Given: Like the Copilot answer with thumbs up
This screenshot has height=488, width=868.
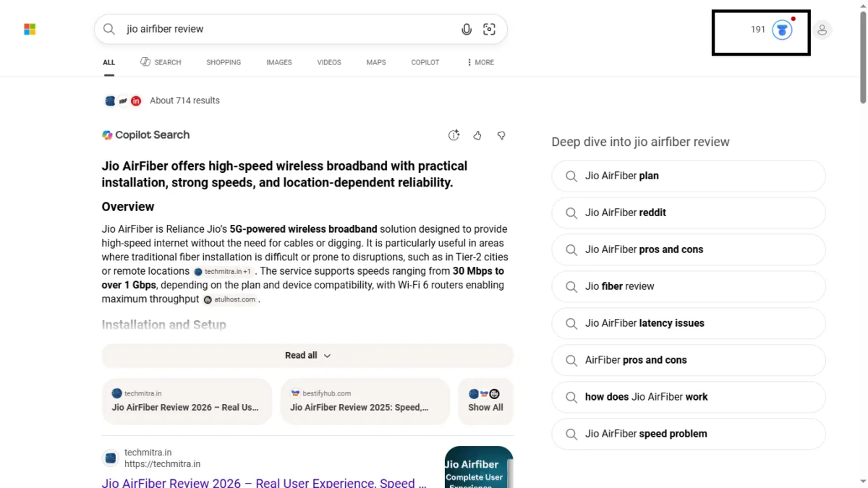Looking at the screenshot, I should [x=477, y=135].
